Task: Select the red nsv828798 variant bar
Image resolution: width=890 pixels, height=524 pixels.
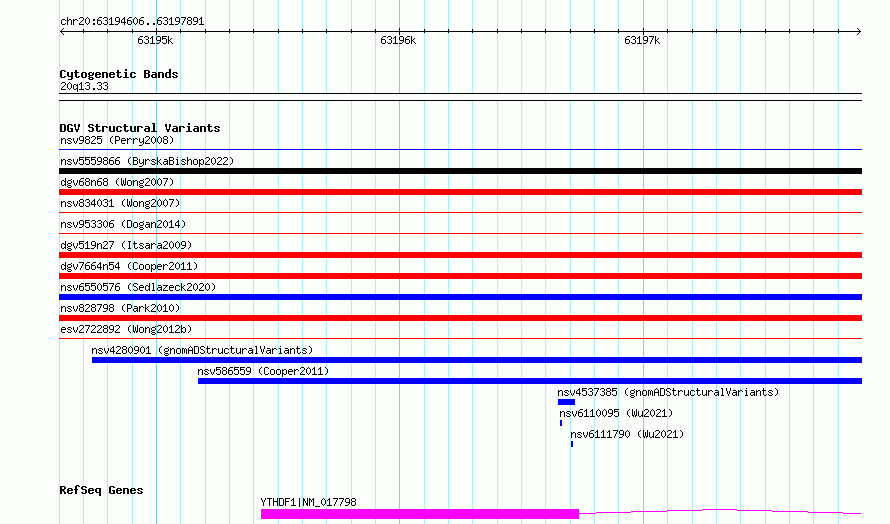Action: click(460, 318)
